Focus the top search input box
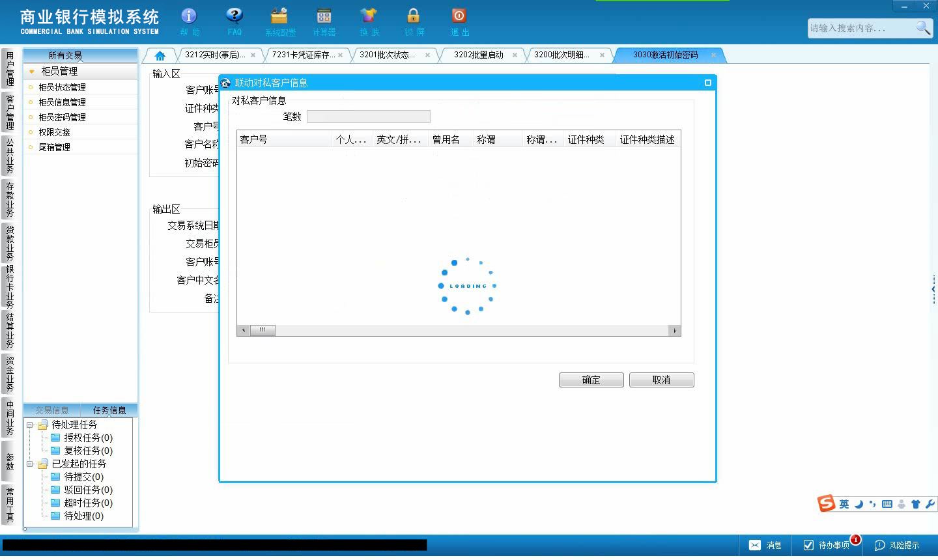 point(861,28)
